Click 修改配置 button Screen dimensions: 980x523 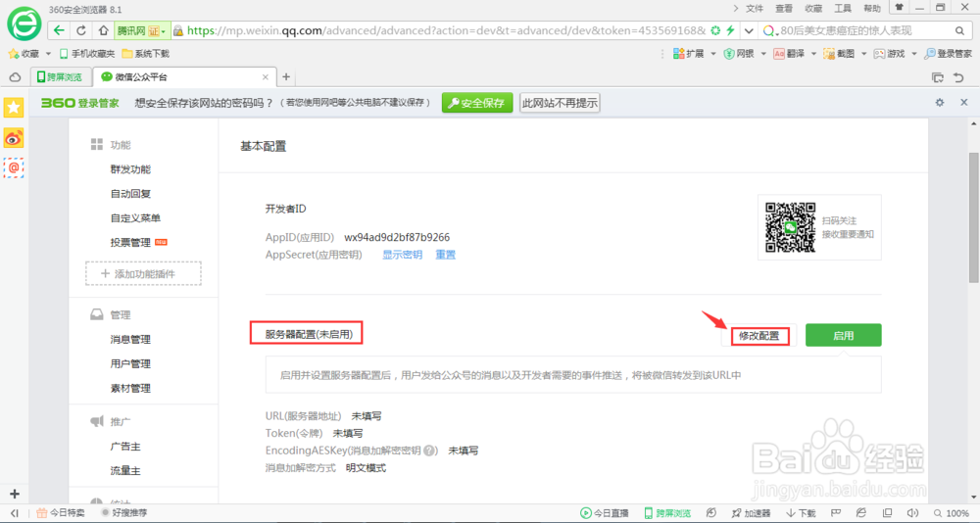tap(759, 336)
